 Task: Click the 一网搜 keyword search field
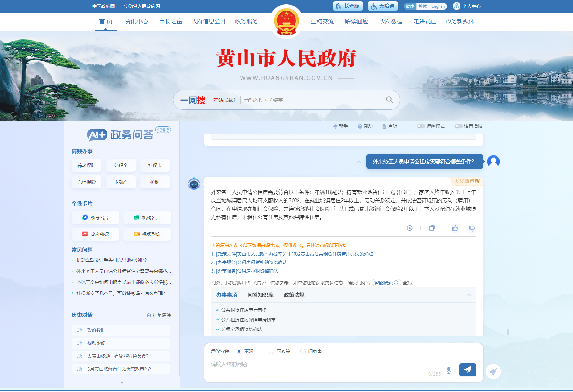point(312,100)
